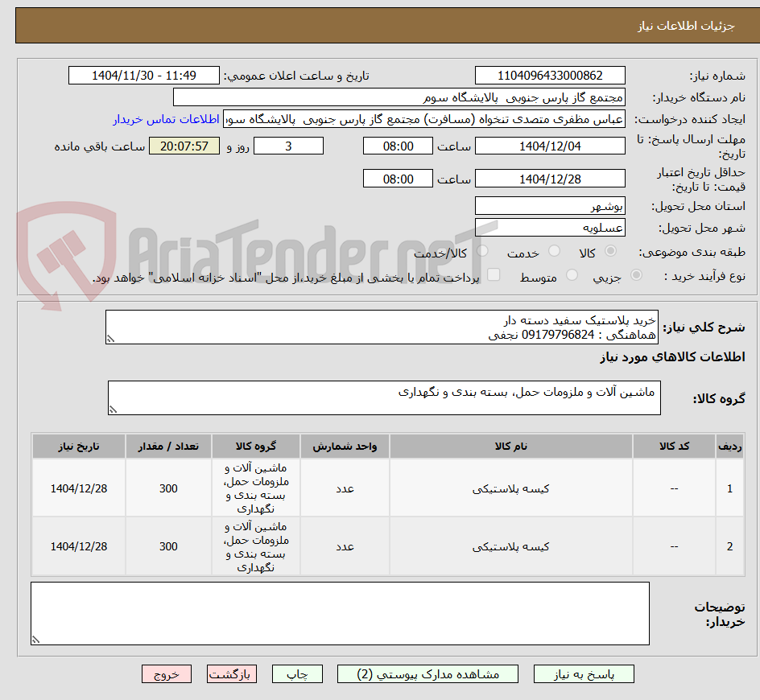Click the delivery province field بوشهر
The width and height of the screenshot is (760, 700).
[x=550, y=206]
